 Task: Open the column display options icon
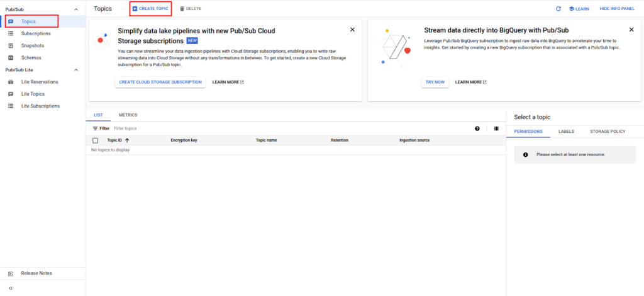point(496,128)
